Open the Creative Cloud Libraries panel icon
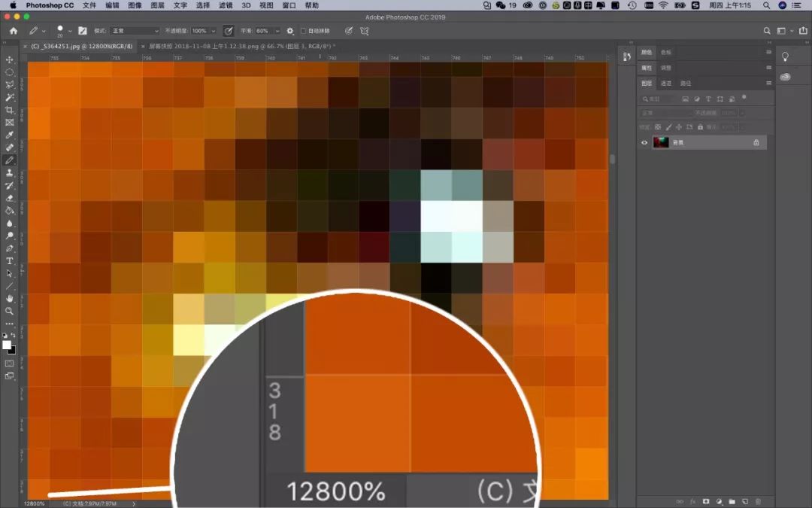 tap(785, 77)
